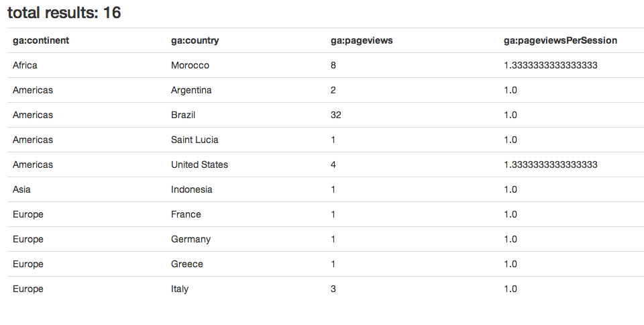Click the ga:pageviewsPerSession column header

pos(560,40)
